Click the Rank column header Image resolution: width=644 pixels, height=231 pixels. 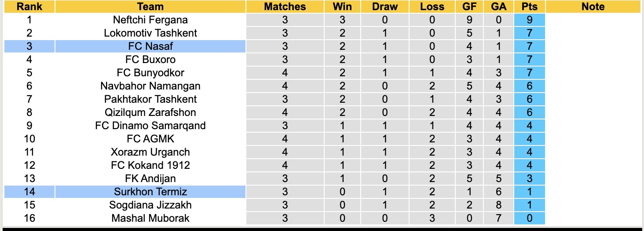(29, 7)
